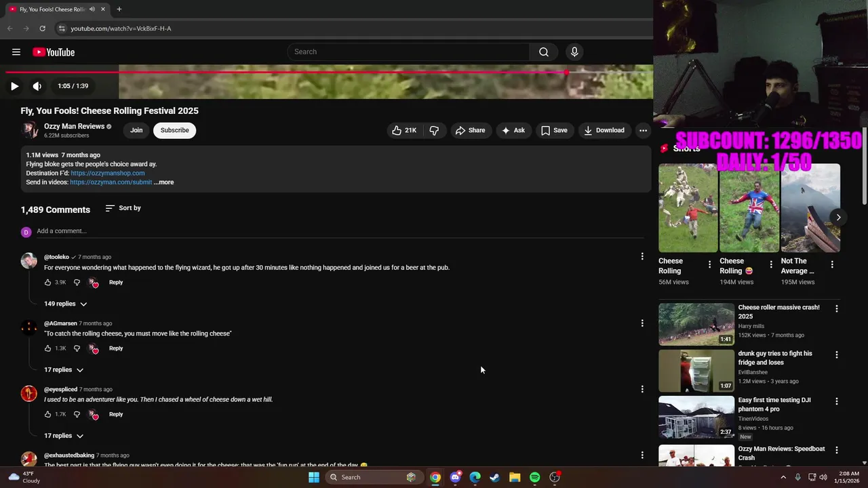Mute the video using speaker icon
The width and height of the screenshot is (868, 488).
pos(37,86)
